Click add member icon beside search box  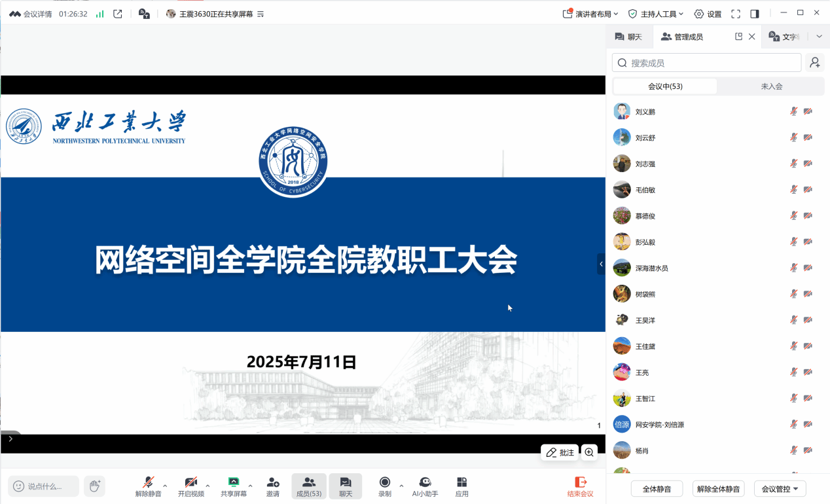click(x=814, y=63)
